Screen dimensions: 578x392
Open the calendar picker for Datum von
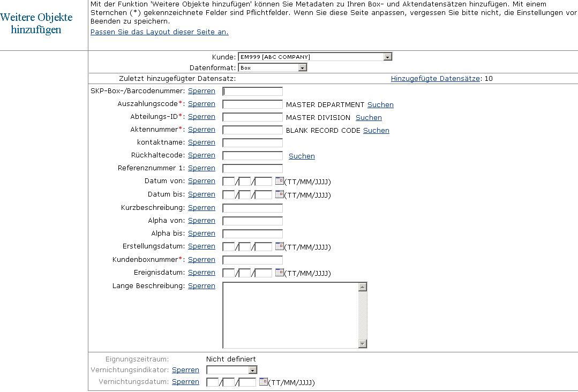coord(280,181)
